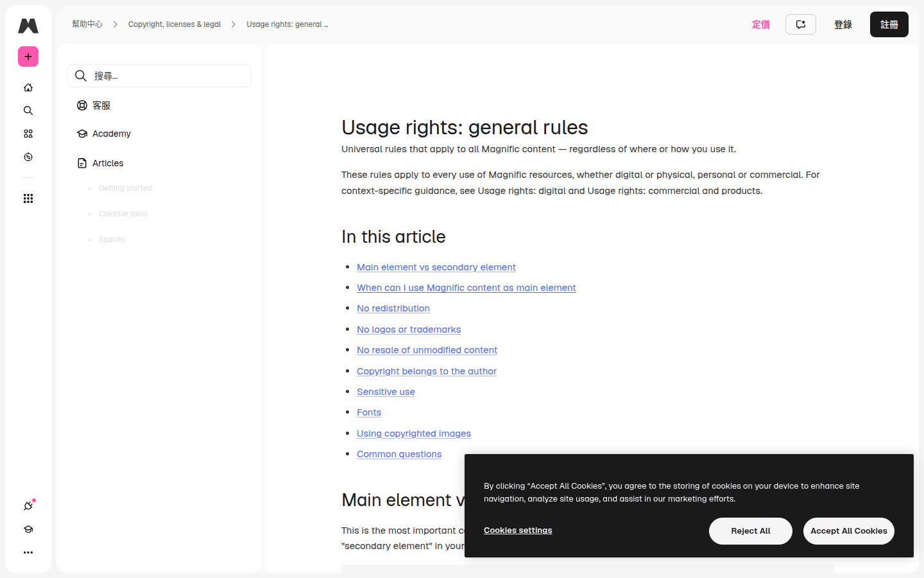The height and width of the screenshot is (578, 924).
Task: Go to Copyright, licenses & legal breadcrumb
Action: pos(175,24)
